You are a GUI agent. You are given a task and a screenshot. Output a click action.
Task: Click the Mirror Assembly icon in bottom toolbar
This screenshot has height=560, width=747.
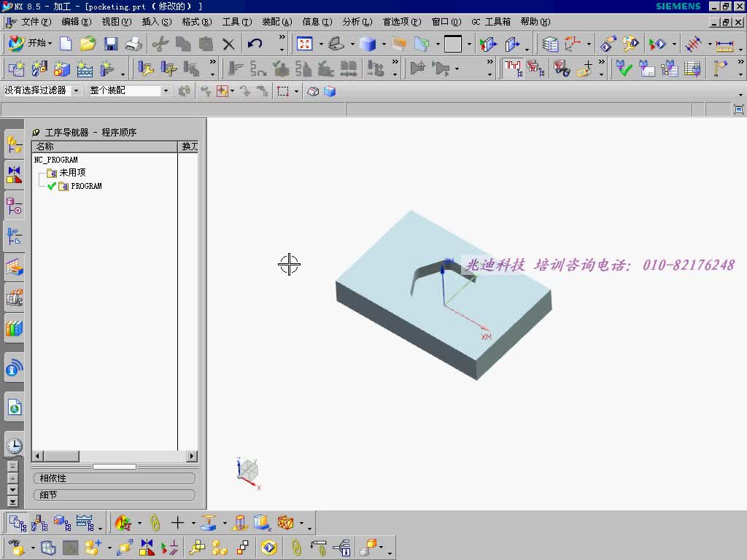coord(147,548)
